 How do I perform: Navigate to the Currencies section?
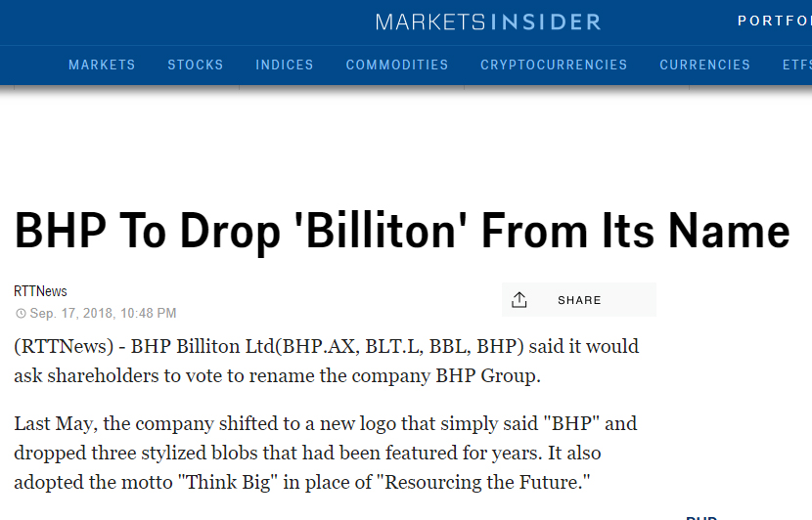tap(705, 65)
